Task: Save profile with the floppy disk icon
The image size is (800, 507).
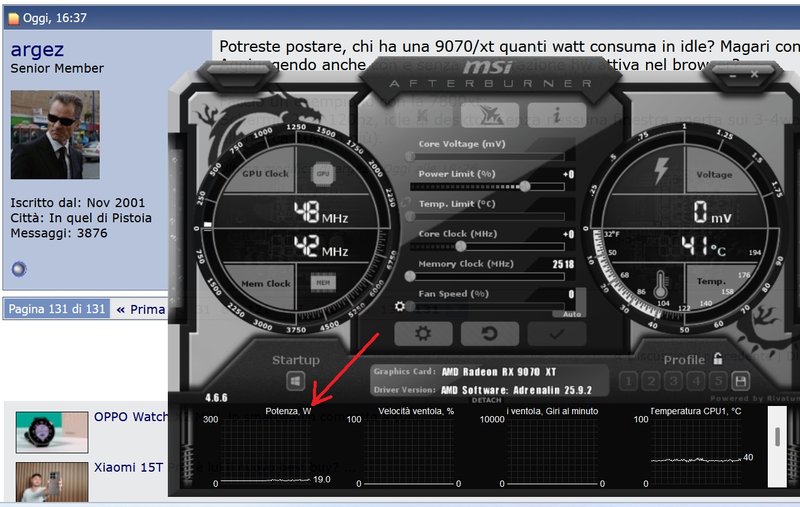Action: (x=741, y=381)
